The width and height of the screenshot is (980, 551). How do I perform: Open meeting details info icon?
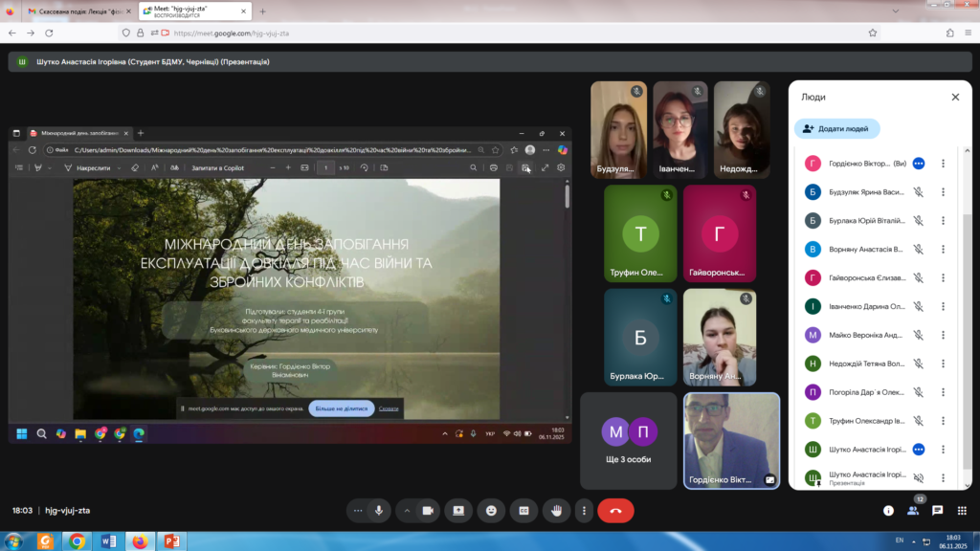tap(888, 511)
